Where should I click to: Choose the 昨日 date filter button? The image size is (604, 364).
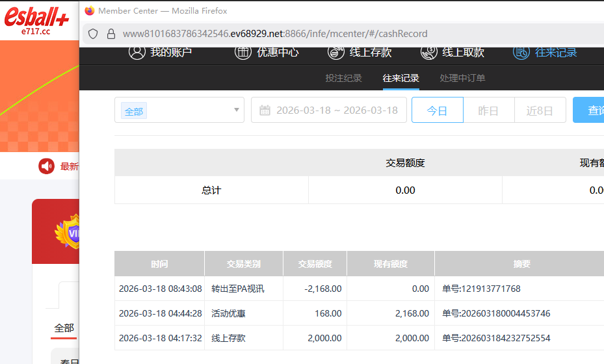coord(488,110)
